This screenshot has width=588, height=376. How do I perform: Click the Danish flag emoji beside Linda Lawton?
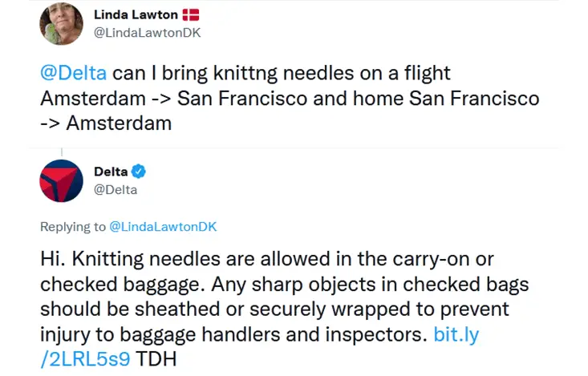[191, 15]
